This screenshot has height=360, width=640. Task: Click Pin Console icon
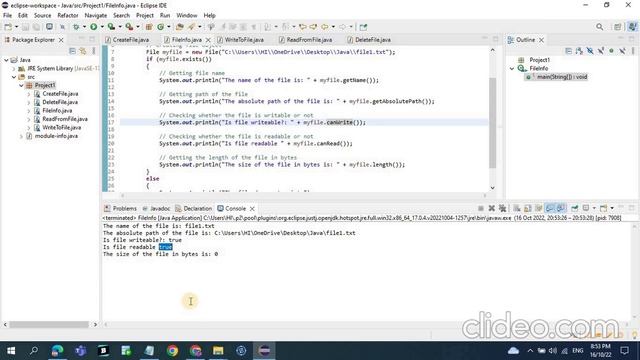point(574,209)
